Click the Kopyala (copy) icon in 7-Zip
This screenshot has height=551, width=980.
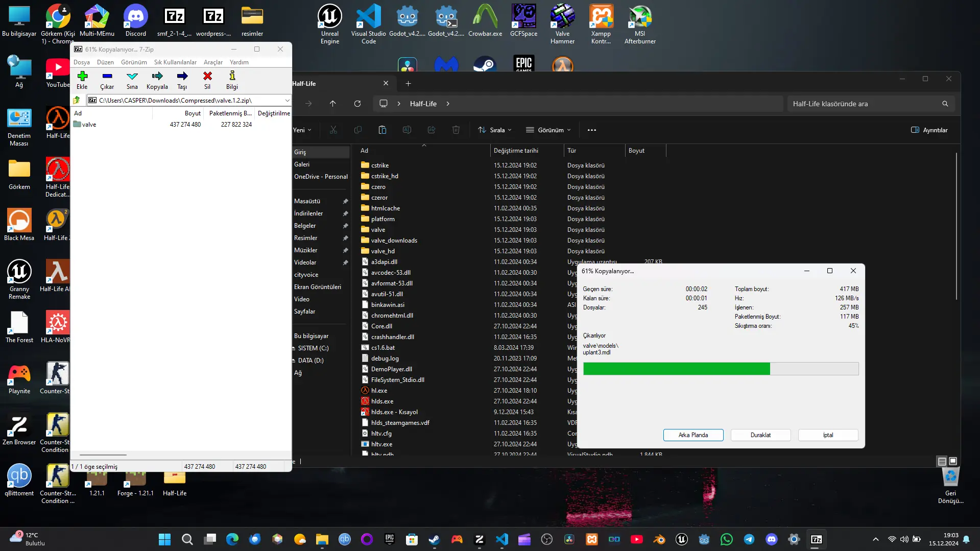157,80
